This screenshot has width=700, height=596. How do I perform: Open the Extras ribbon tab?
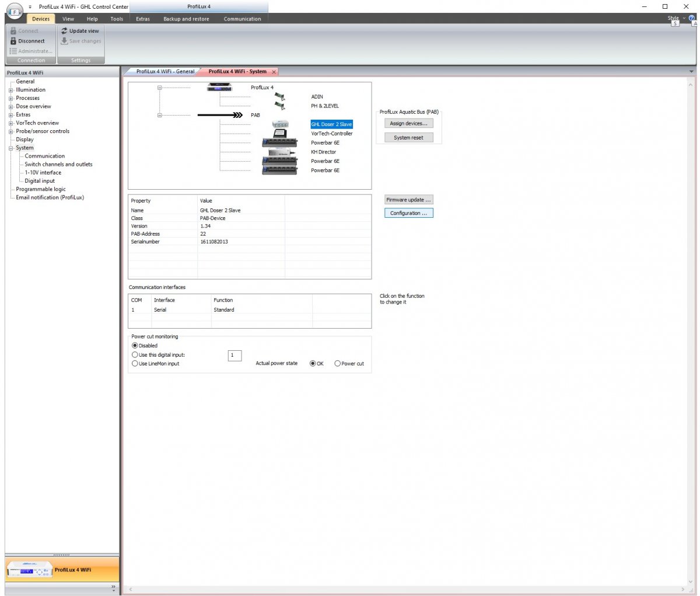point(143,19)
